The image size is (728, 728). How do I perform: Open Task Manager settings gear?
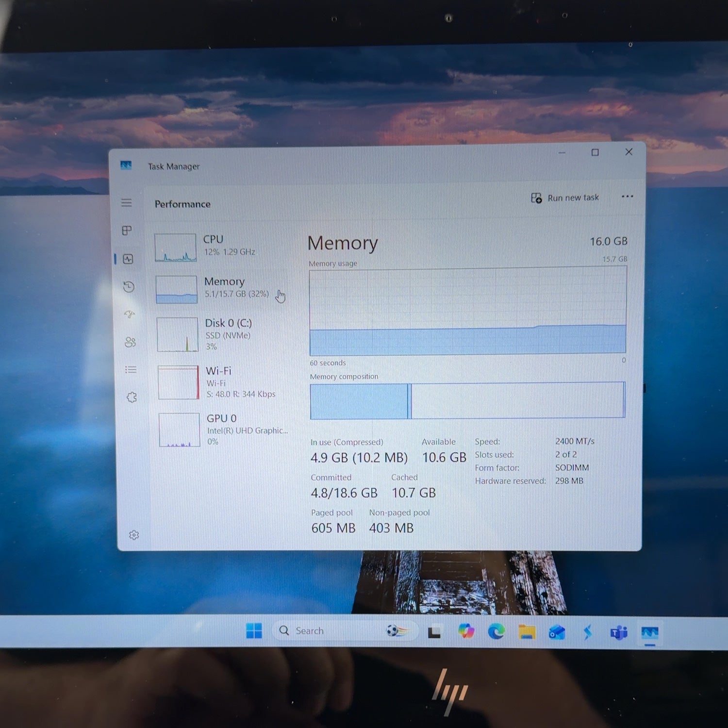134,535
